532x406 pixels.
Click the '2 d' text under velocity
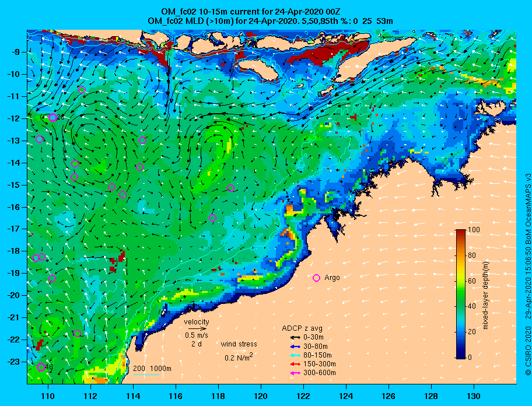(197, 344)
